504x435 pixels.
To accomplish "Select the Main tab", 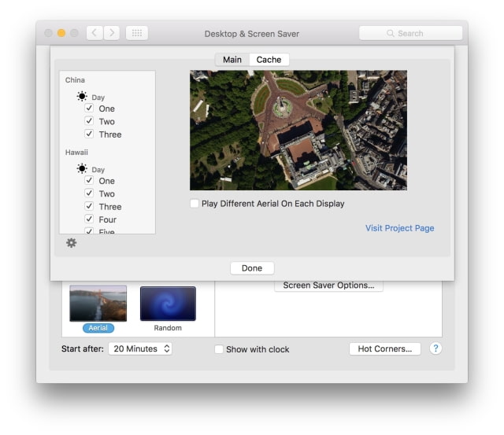I will [x=232, y=60].
